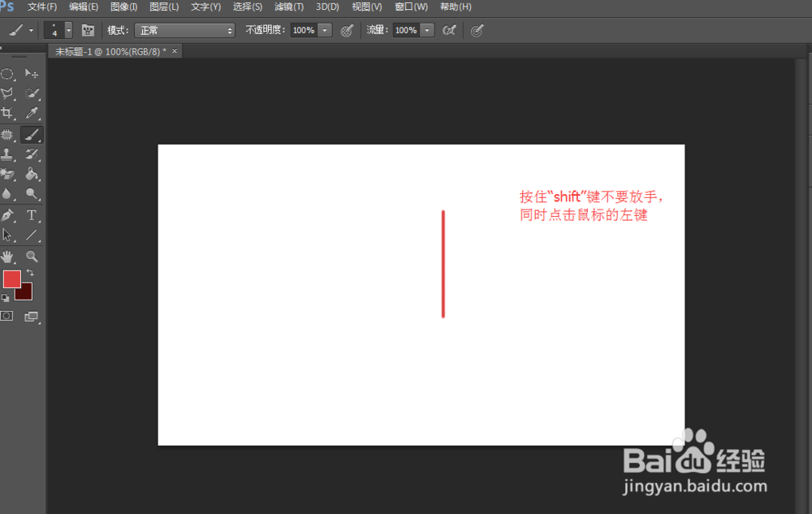Screen dimensions: 812x514
Task: Select the Background Eraser tool
Action: tap(7, 174)
